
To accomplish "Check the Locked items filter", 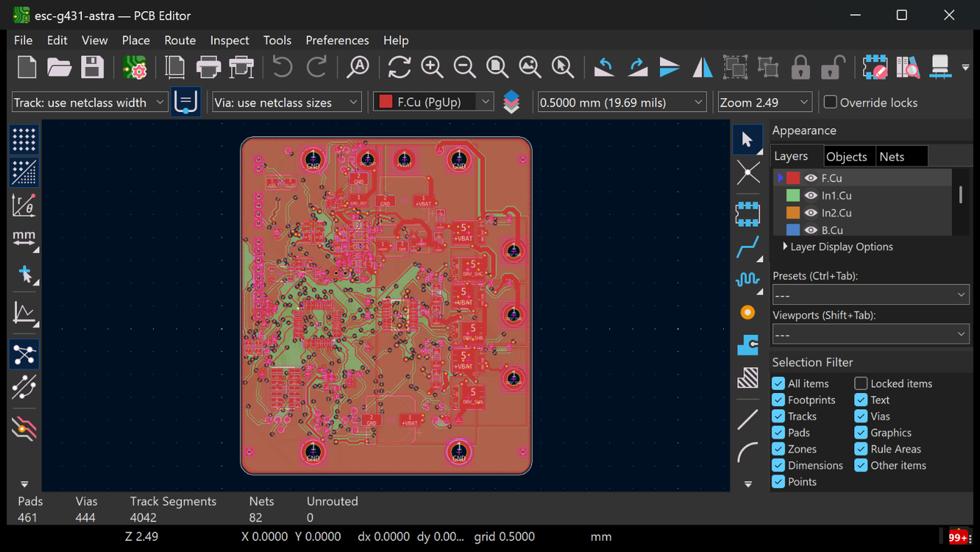I will (861, 383).
